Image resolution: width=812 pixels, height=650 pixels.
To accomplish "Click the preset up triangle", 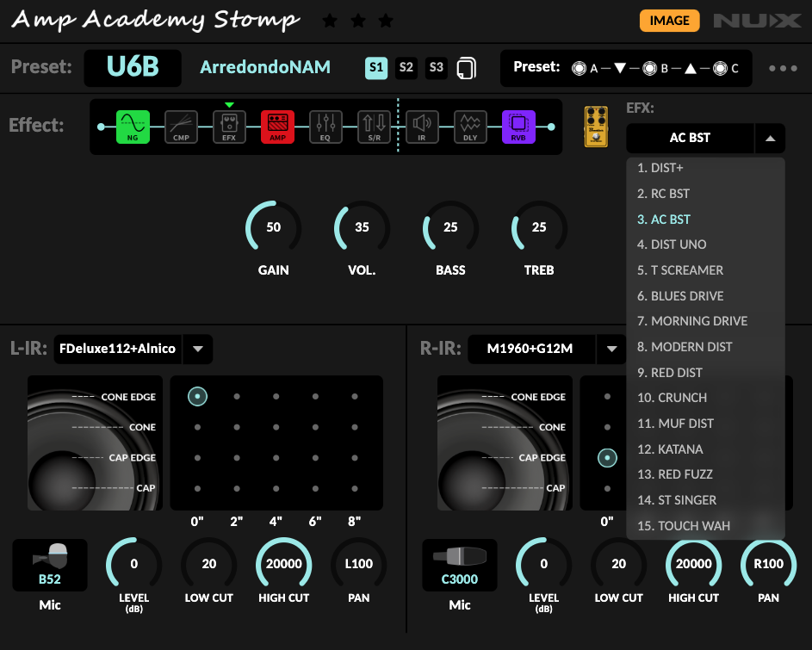I will (x=691, y=68).
